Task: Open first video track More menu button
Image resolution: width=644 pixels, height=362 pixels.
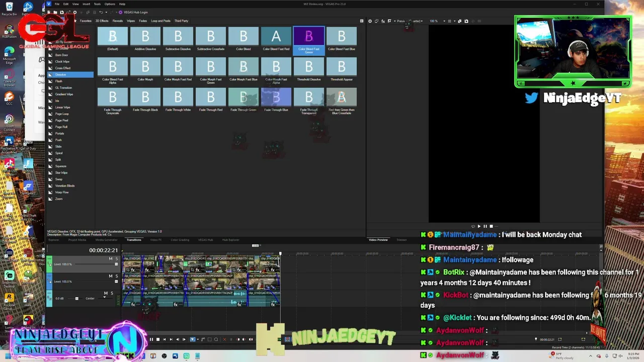Action: tap(49, 258)
